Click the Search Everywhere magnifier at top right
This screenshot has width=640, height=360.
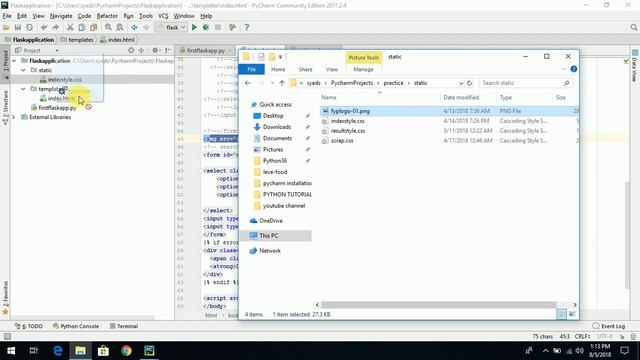[x=633, y=27]
